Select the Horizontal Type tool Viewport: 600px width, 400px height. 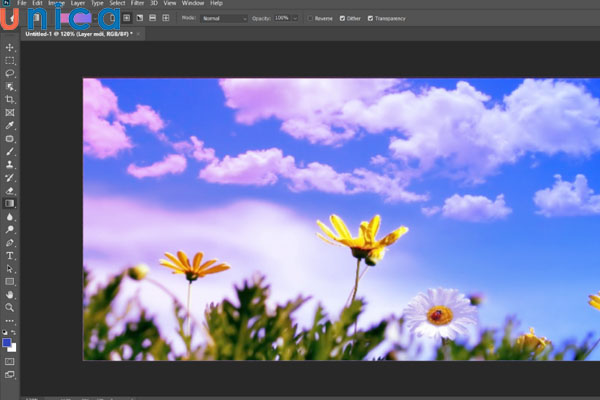pos(10,256)
